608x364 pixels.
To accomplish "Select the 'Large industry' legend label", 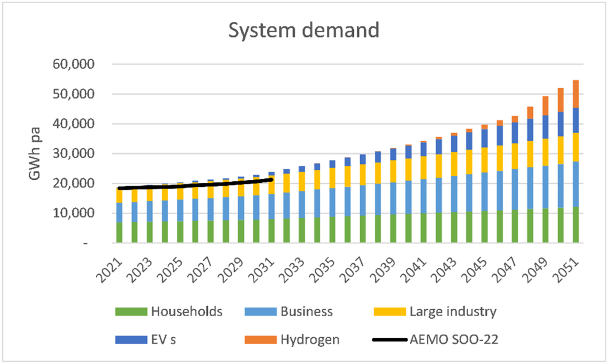I will tap(453, 311).
